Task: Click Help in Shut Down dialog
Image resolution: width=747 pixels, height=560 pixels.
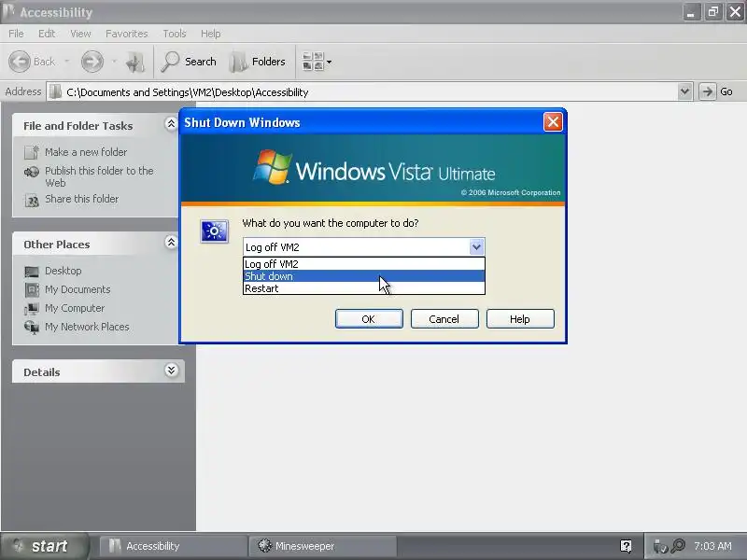Action: click(x=520, y=318)
